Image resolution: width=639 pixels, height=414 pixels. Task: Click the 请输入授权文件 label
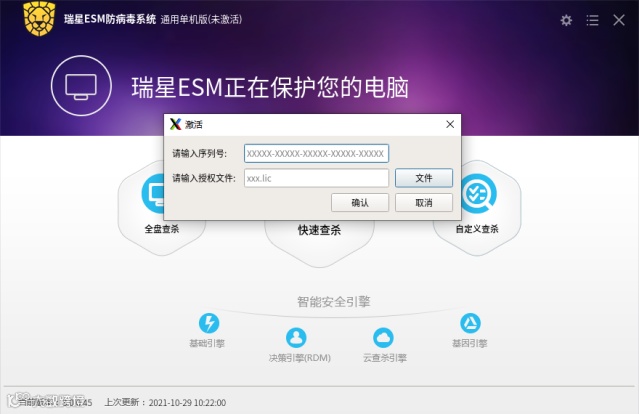coord(204,178)
